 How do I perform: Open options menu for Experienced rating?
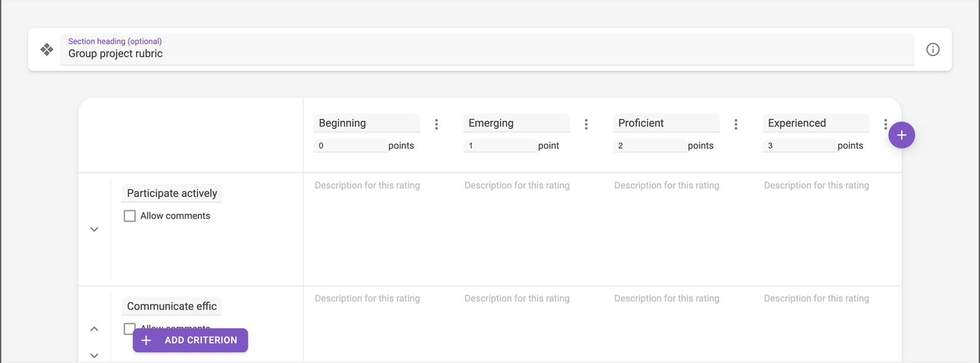(x=886, y=124)
